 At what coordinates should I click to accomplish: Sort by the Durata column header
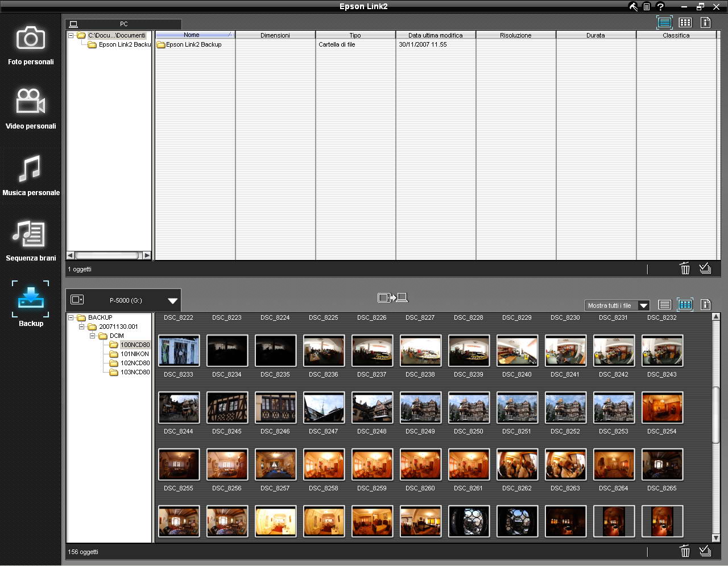(x=596, y=35)
